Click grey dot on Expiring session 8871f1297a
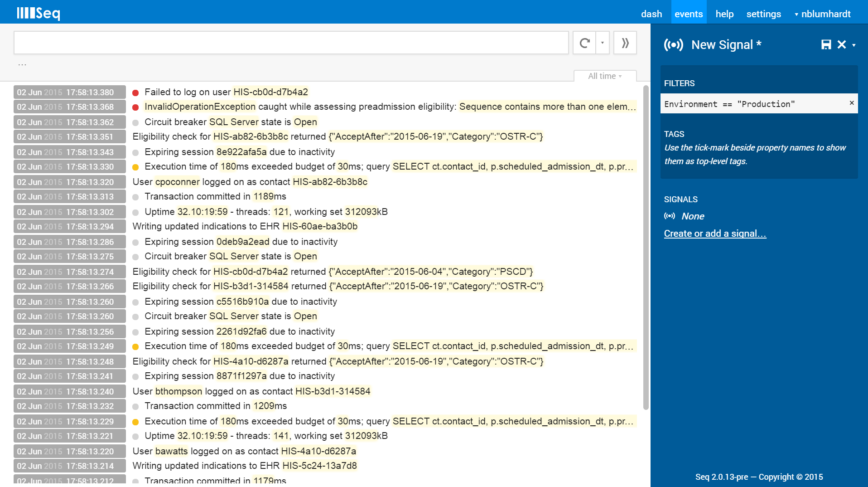This screenshot has height=487, width=868. coord(135,377)
